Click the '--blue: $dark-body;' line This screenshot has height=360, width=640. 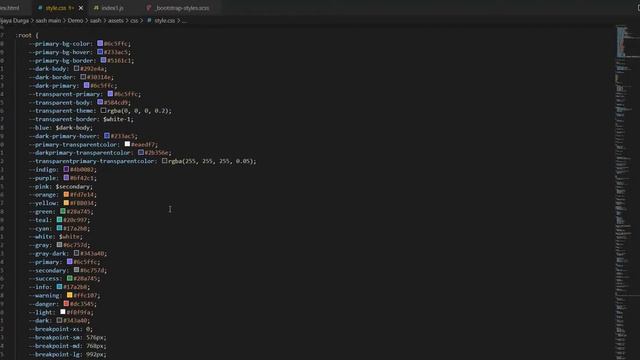61,128
